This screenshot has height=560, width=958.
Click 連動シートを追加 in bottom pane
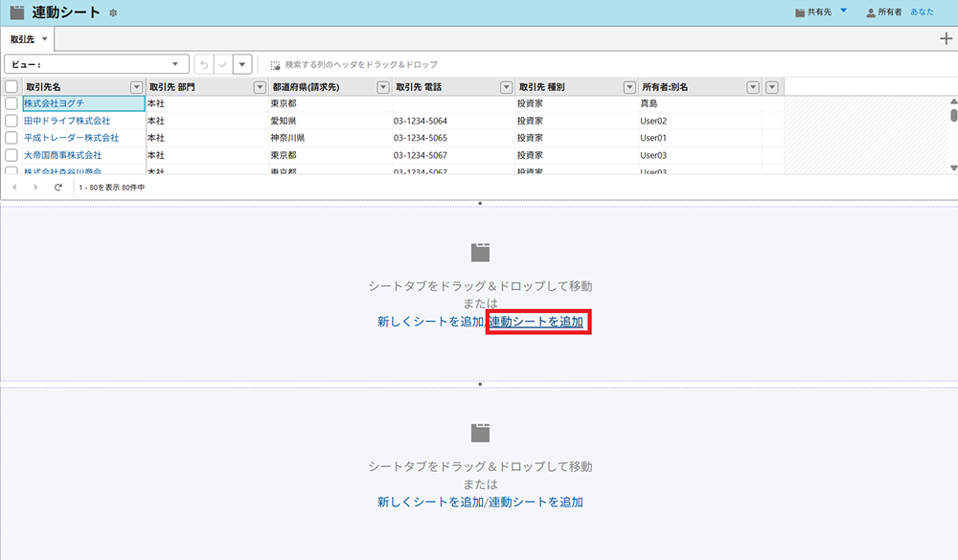pos(536,502)
